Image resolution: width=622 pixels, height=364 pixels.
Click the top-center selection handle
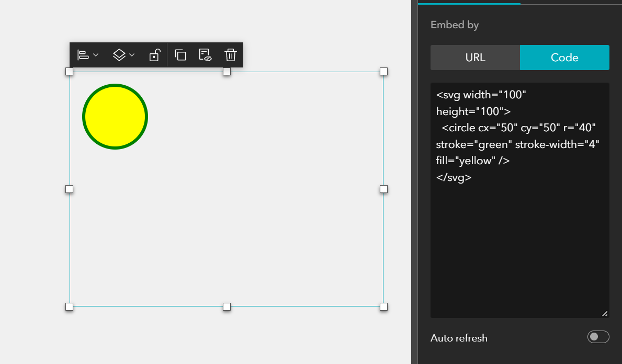[227, 72]
